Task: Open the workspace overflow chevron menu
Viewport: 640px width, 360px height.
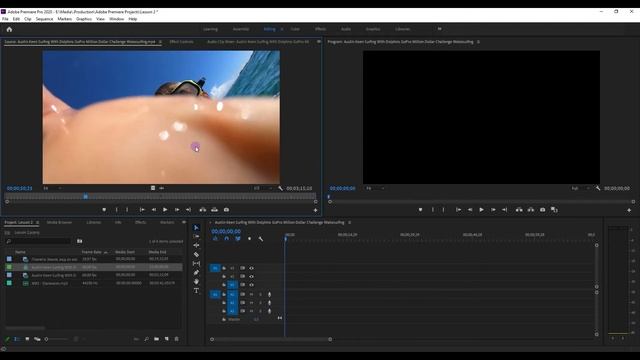Action: pos(440,29)
